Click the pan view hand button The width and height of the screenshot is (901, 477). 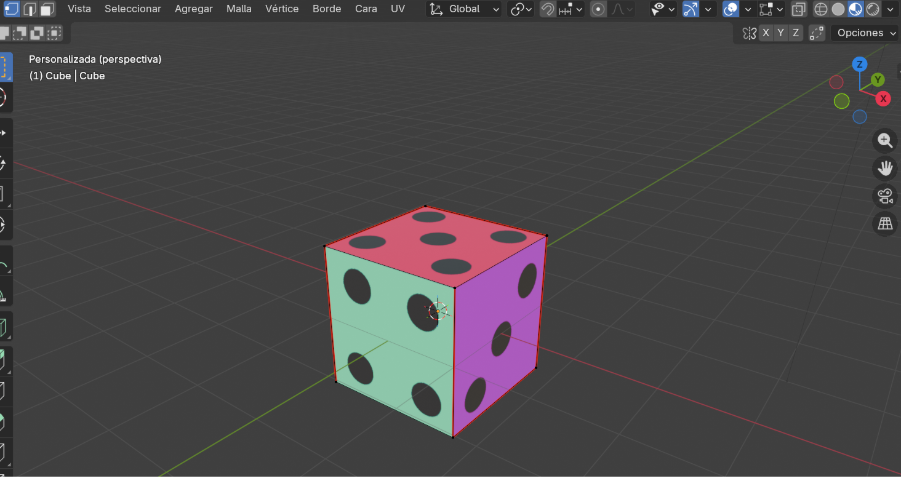(x=885, y=168)
